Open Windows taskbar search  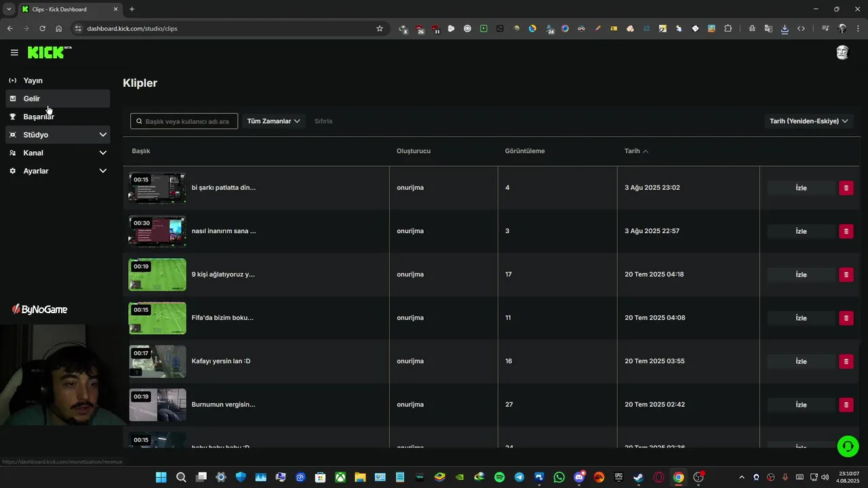(x=181, y=477)
